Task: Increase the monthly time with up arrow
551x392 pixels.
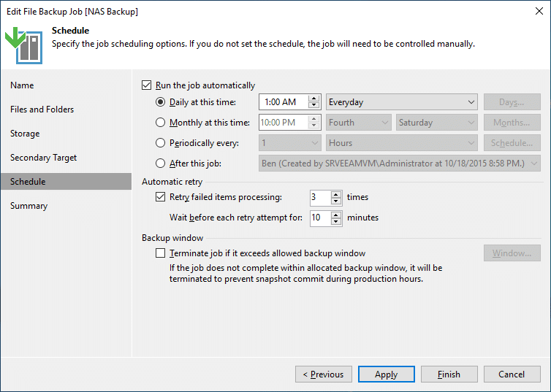Action: [x=313, y=119]
